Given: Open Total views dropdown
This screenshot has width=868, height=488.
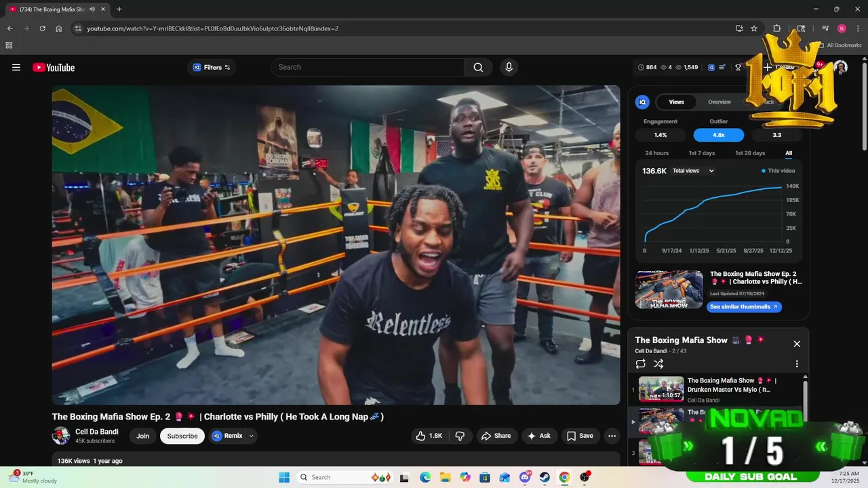Looking at the screenshot, I should coord(693,171).
